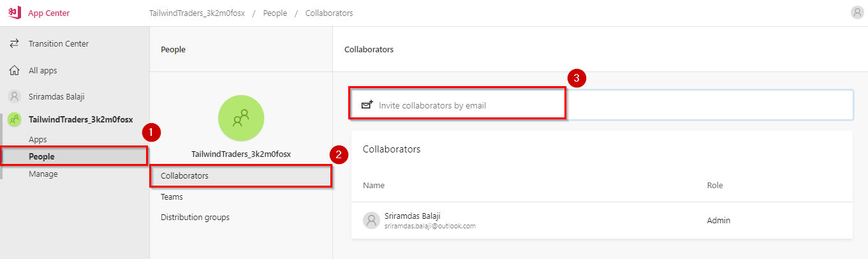Image resolution: width=868 pixels, height=259 pixels.
Task: Click the Invite collaborators by email field
Action: click(601, 105)
